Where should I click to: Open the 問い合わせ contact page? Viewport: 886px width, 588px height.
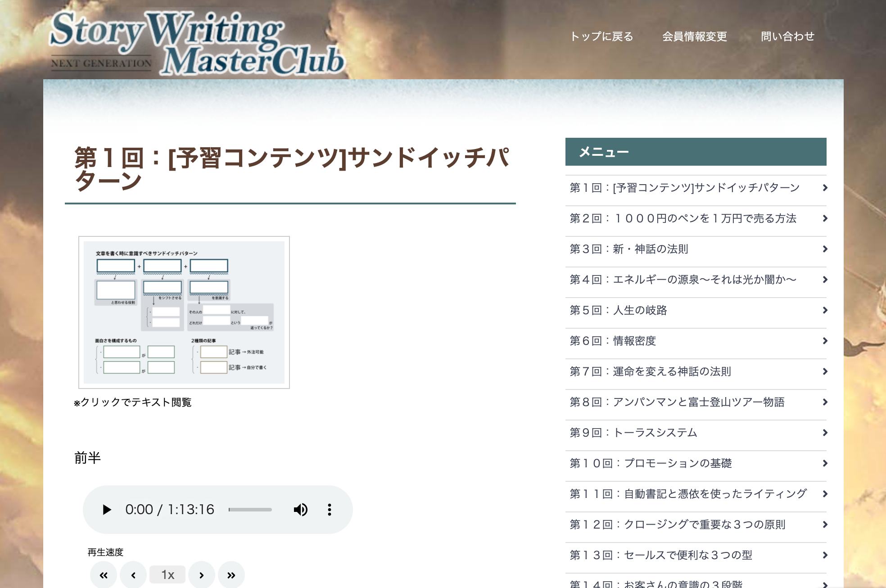(787, 36)
